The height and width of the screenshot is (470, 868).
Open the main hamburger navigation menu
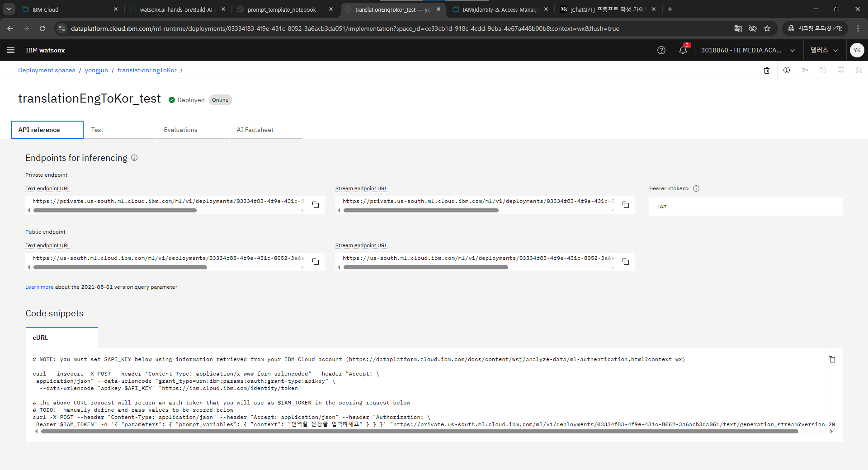(x=11, y=50)
